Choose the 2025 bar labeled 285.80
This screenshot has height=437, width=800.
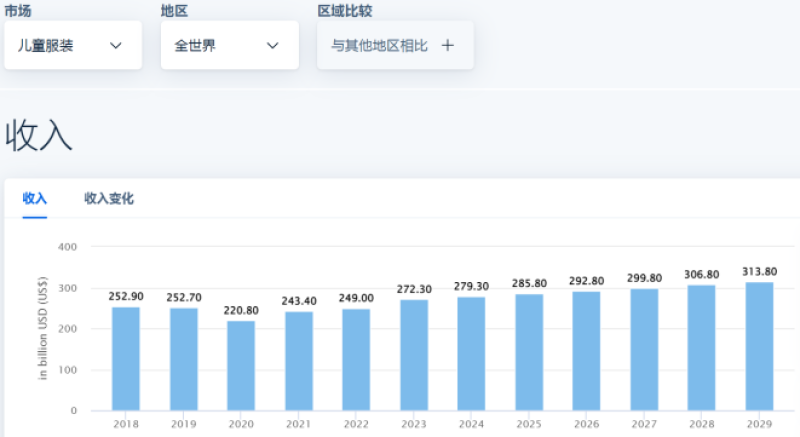coord(530,352)
